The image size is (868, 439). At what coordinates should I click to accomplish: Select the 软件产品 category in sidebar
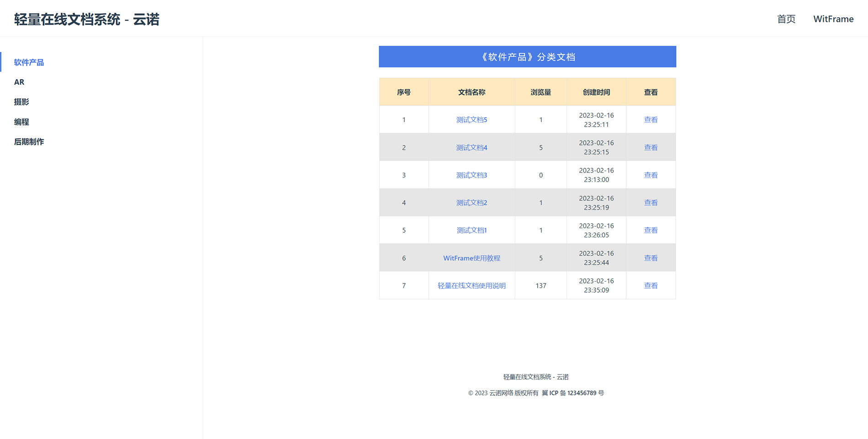[28, 62]
